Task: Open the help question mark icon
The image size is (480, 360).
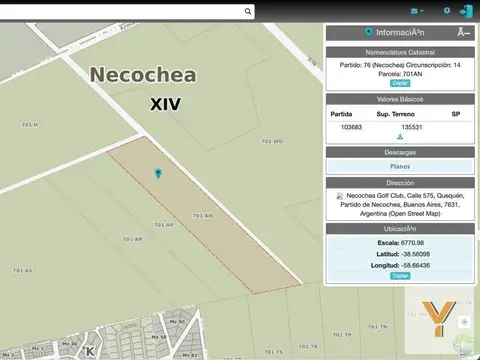Action: point(447,11)
